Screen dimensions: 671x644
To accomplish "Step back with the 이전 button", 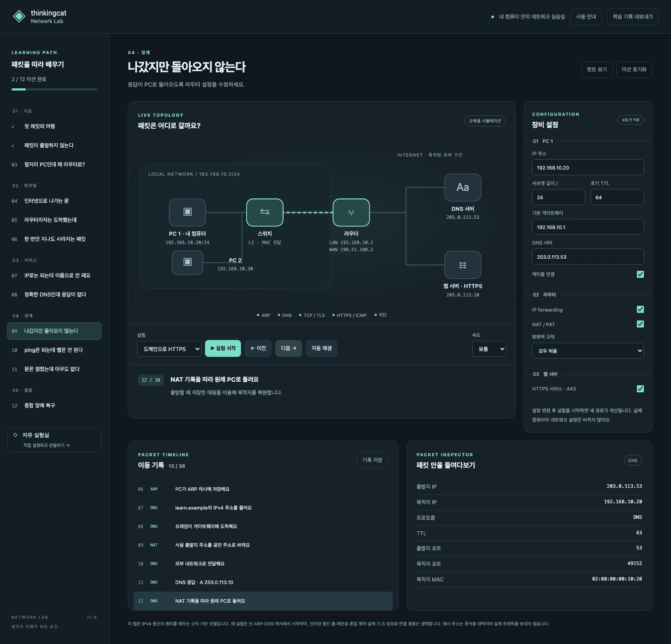I will (258, 348).
